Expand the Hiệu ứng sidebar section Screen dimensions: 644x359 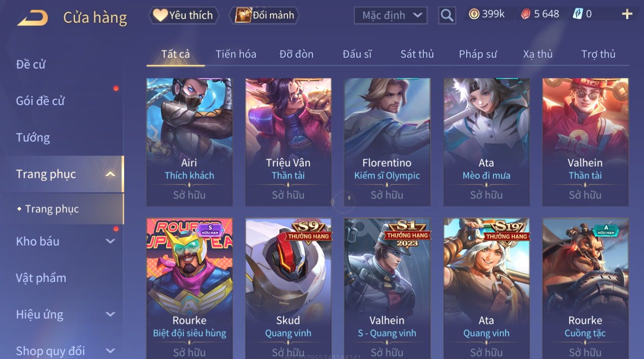pyautogui.click(x=110, y=315)
